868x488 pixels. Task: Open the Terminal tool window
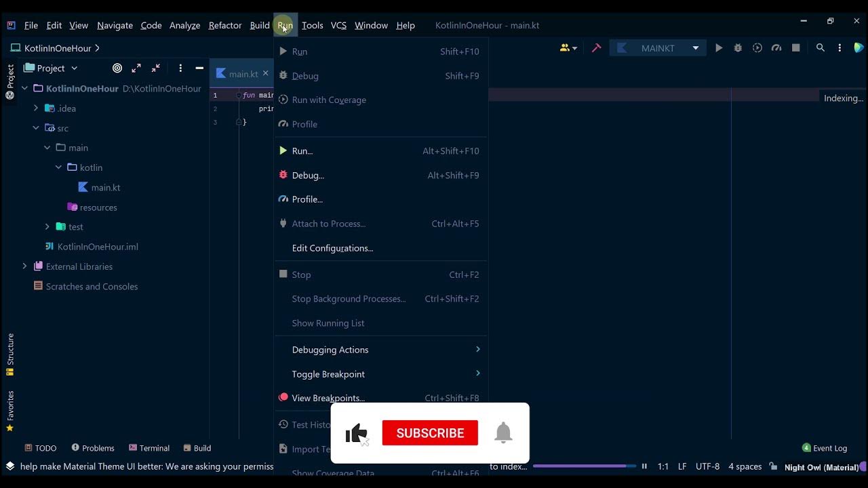[x=149, y=448]
